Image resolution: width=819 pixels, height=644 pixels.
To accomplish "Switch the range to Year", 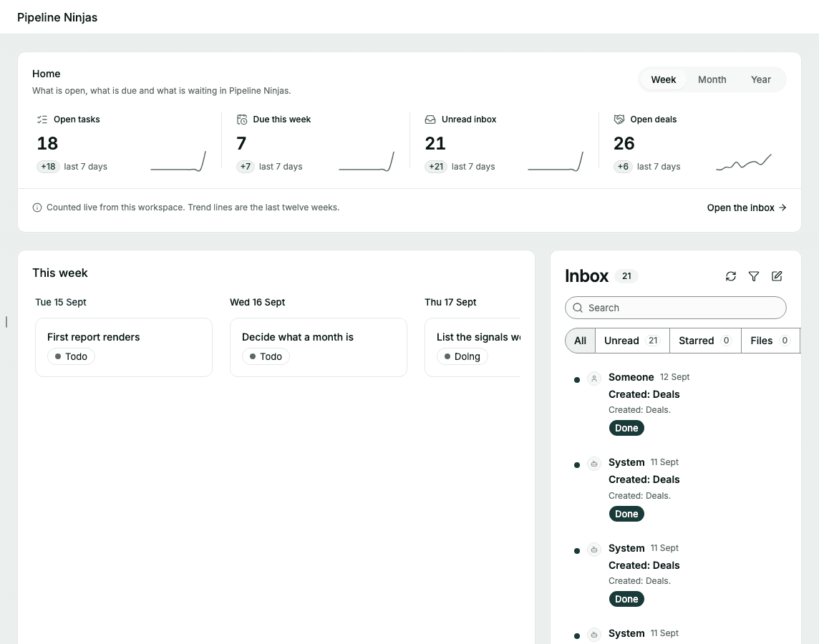I will [x=760, y=80].
